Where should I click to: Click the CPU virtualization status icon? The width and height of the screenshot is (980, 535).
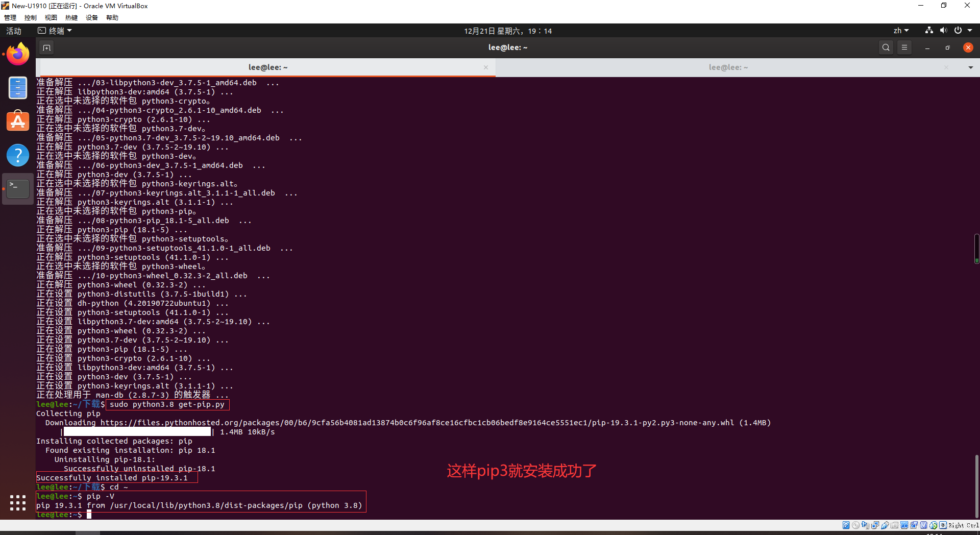(x=923, y=525)
